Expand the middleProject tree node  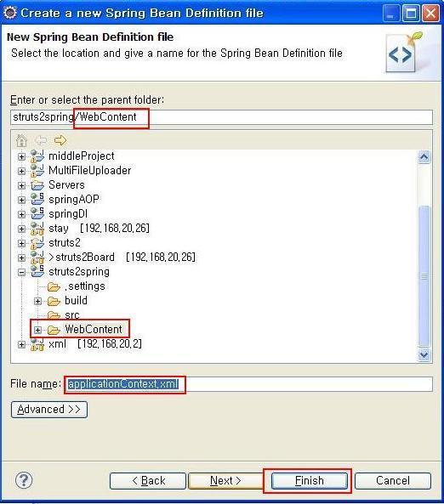pos(21,156)
